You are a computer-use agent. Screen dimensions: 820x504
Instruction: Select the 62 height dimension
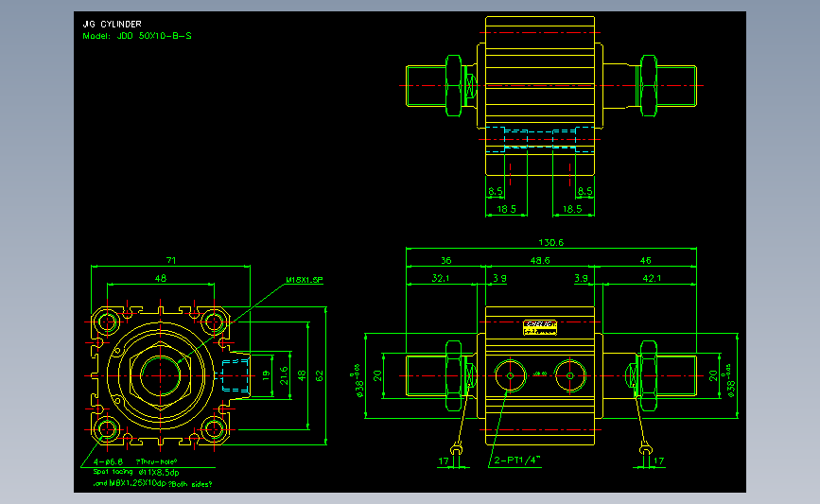320,375
